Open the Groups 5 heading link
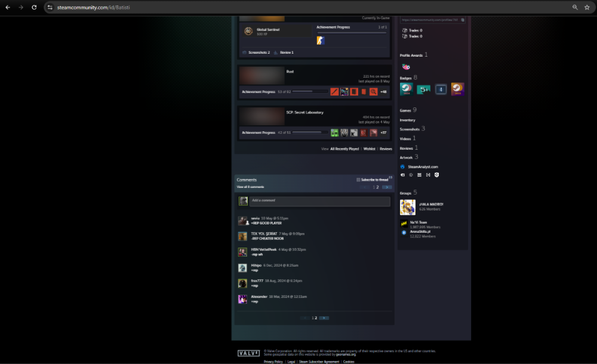 click(408, 193)
